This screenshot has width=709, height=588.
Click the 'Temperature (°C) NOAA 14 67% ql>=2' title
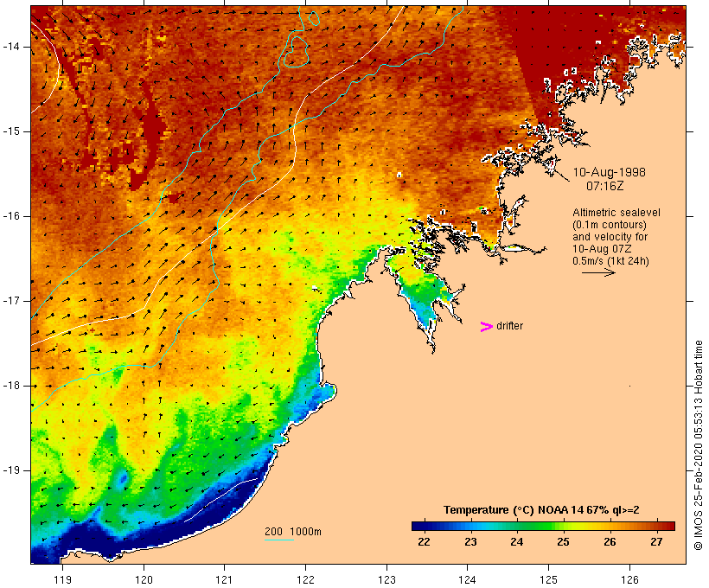pyautogui.click(x=541, y=510)
